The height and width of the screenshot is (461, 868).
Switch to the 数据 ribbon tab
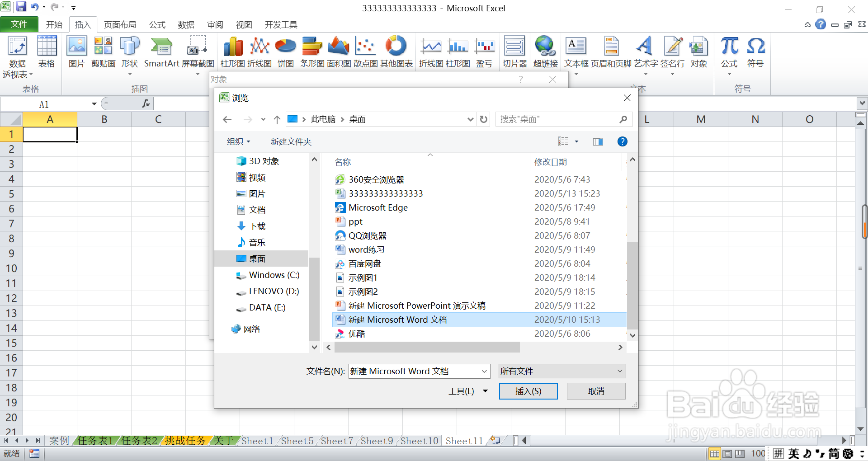pos(186,24)
